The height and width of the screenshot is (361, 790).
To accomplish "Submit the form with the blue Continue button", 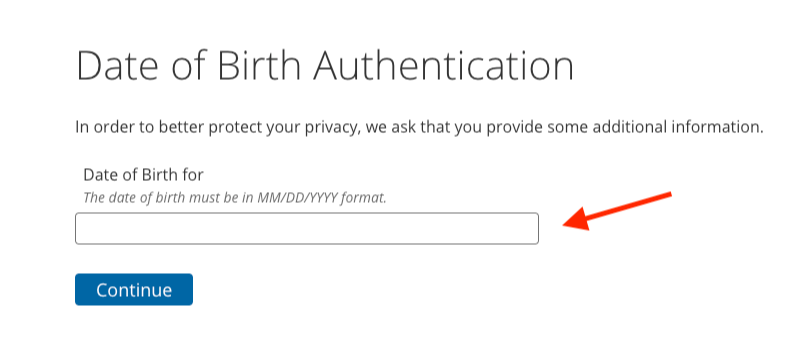I will (134, 290).
